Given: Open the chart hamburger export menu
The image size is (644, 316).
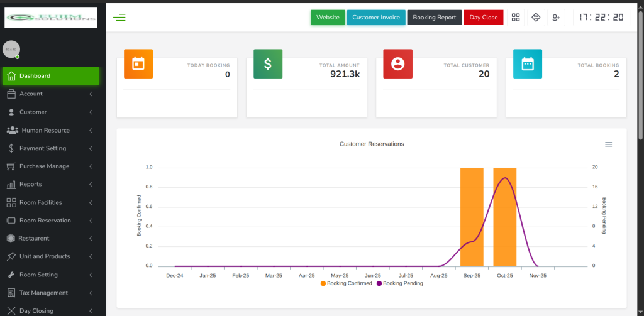Looking at the screenshot, I should (x=608, y=144).
